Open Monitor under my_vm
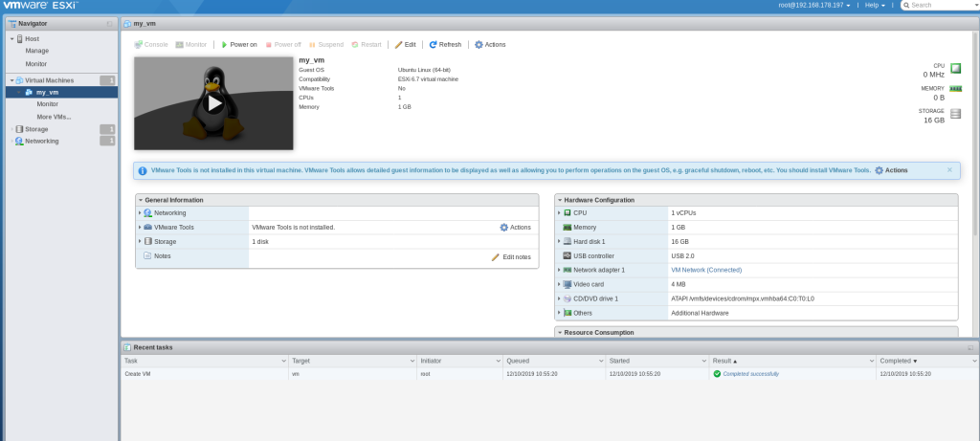Screen dimensions: 980x441 point(48,104)
